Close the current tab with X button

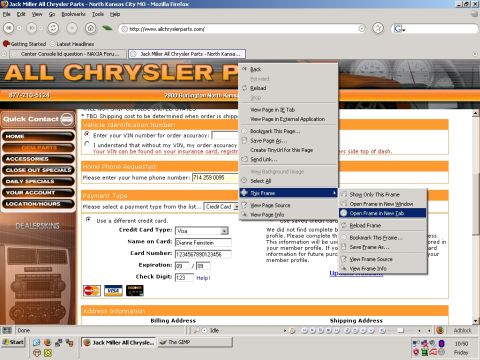[475, 54]
